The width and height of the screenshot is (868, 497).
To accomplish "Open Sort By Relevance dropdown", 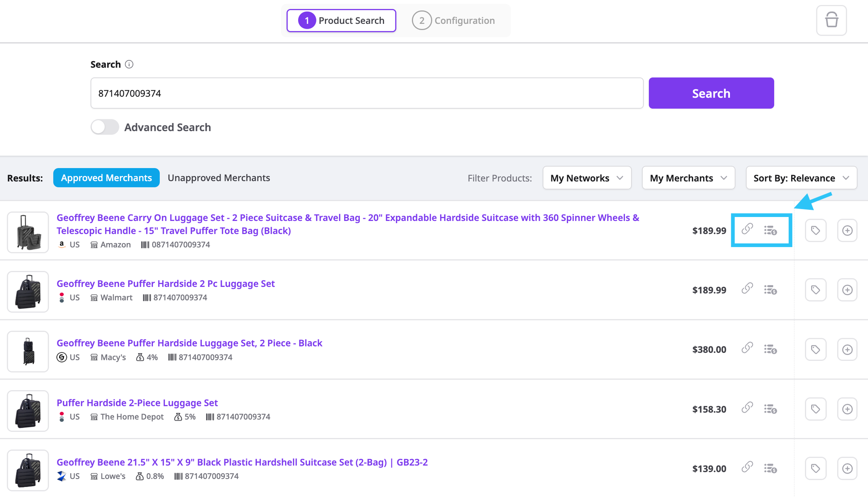I will [x=801, y=178].
